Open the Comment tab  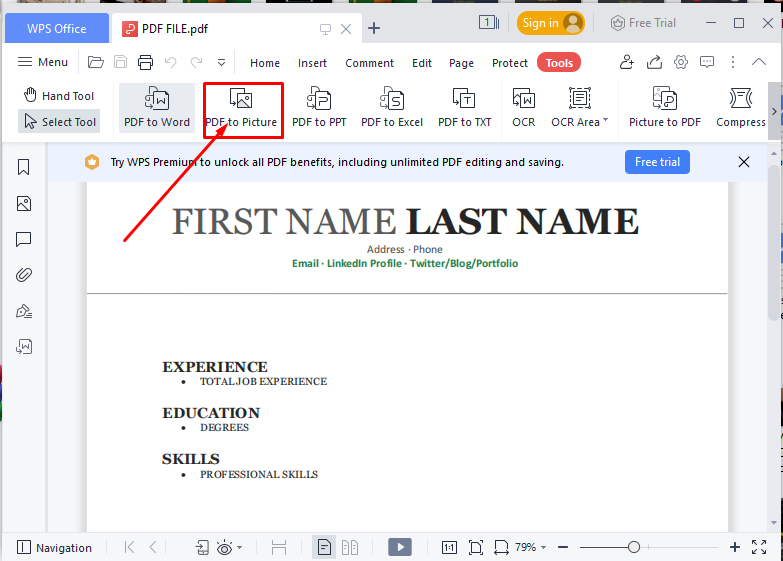(x=370, y=63)
